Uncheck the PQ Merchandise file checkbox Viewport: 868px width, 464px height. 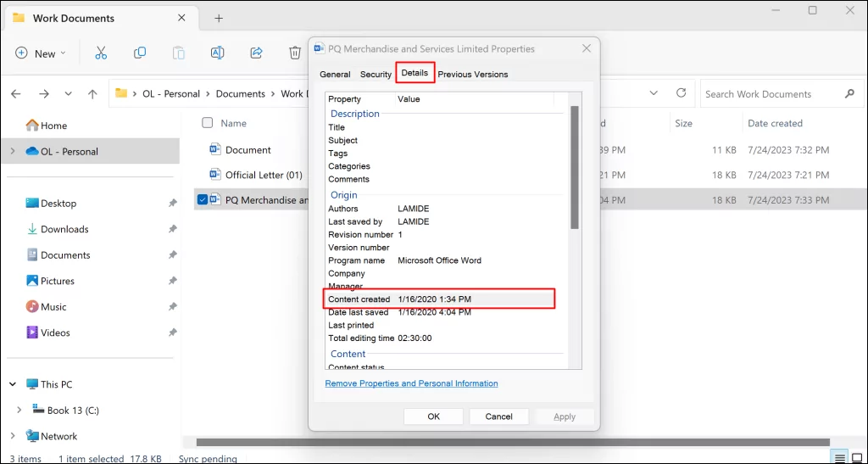point(202,201)
